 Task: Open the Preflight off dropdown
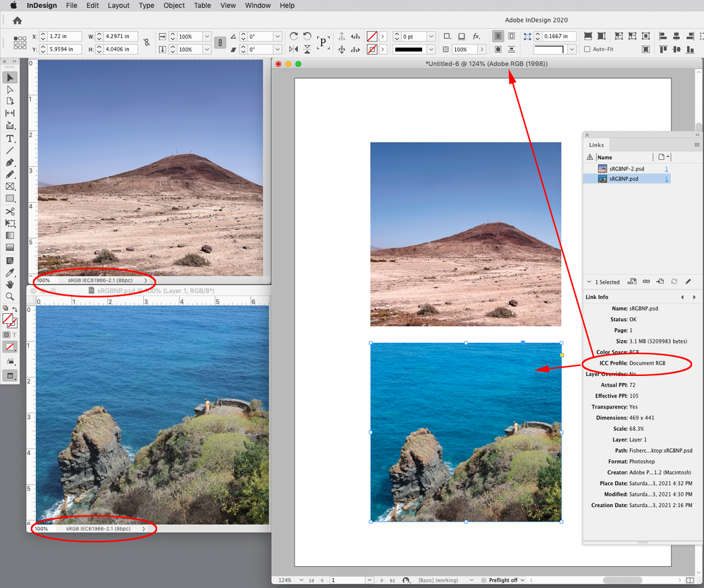(523, 580)
